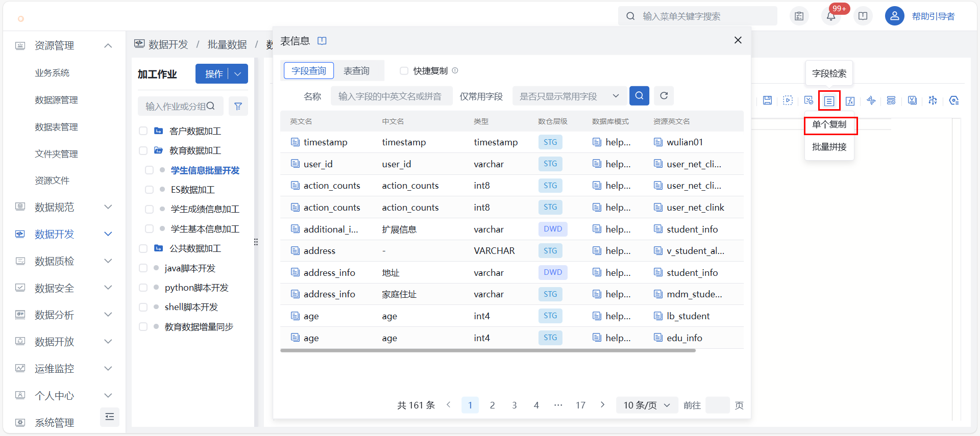
Task: Click the refresh reset icon beside search button
Action: click(664, 96)
